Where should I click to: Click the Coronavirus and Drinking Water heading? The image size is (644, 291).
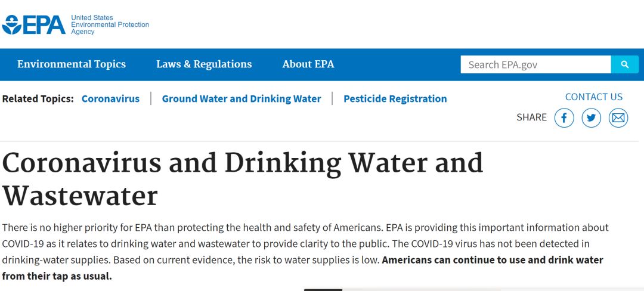tap(242, 179)
